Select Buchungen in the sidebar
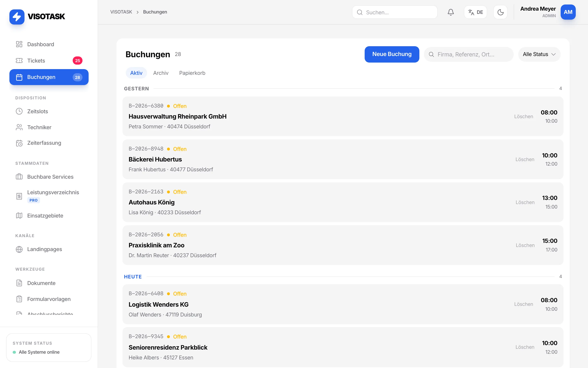Viewport: 588px width, 368px height. pyautogui.click(x=49, y=77)
